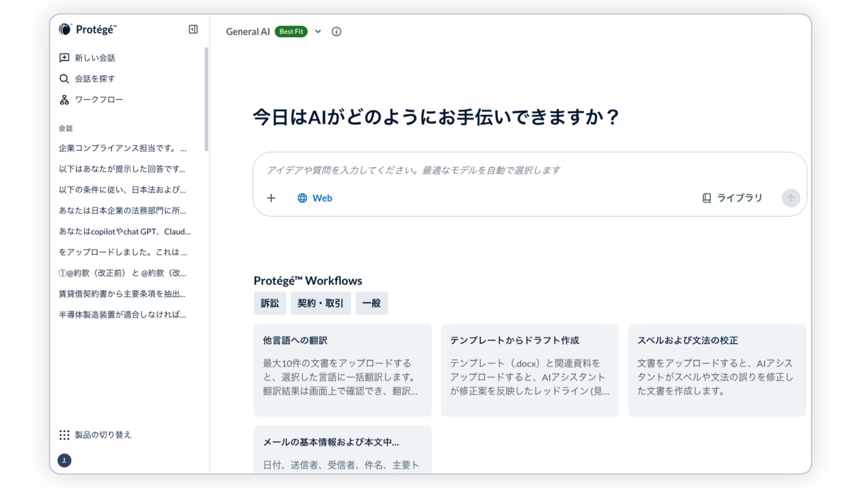
Task: Open product switcher grid (製品の切り替え)
Action: tap(95, 435)
